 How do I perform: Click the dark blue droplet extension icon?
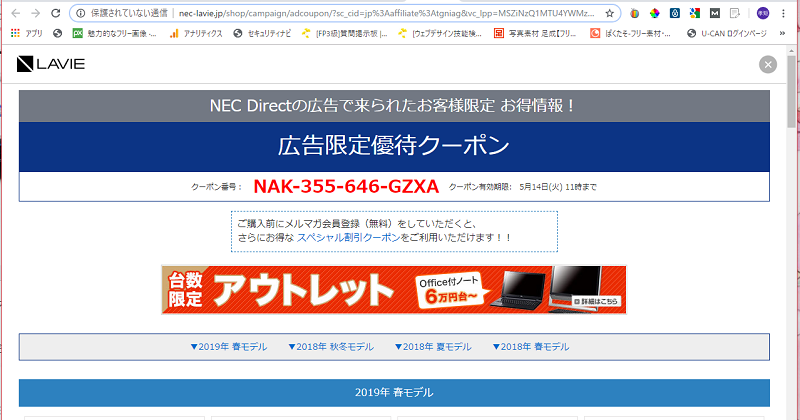click(674, 13)
